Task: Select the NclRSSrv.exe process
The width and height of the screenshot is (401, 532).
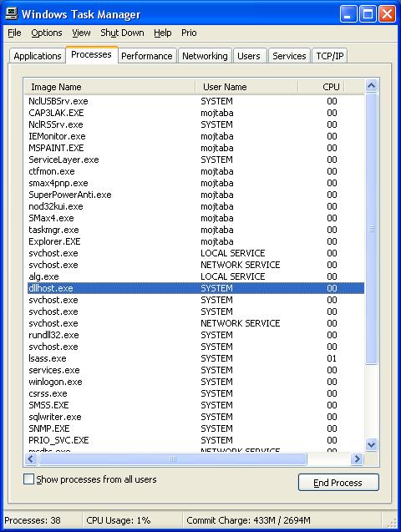Action: (195, 124)
